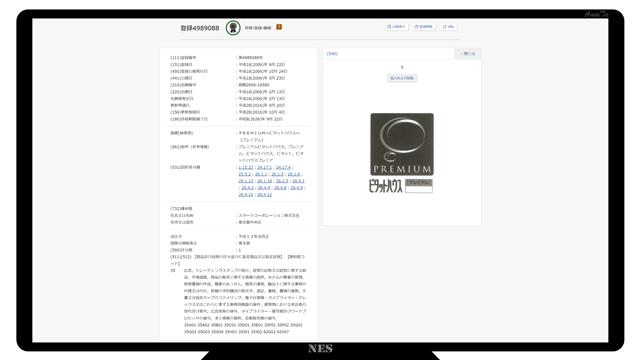The width and height of the screenshot is (640, 360).
Task: Open the 経過情報 progress information button
Action: click(x=424, y=27)
